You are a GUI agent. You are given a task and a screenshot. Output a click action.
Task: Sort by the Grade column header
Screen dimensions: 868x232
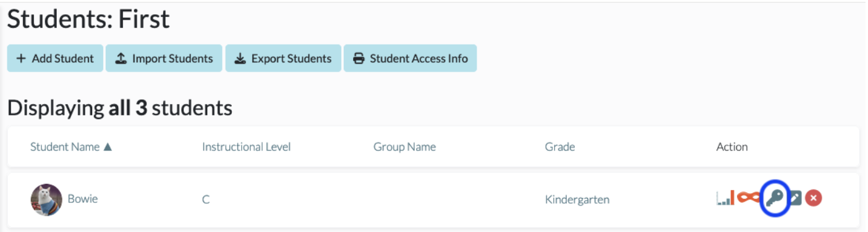point(560,147)
